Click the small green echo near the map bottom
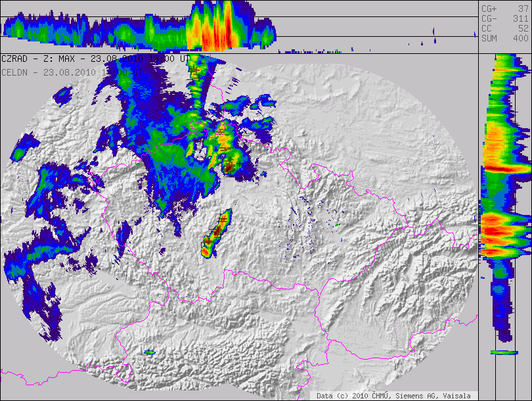532x401 pixels. pos(150,352)
